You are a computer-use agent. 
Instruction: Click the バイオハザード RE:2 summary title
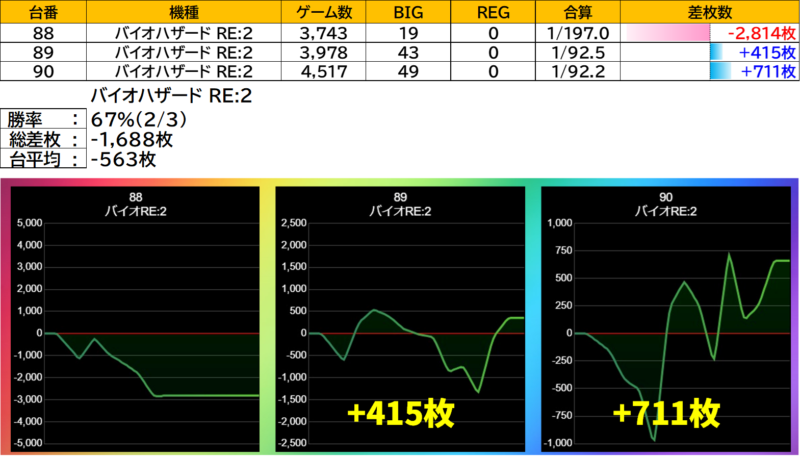[x=171, y=96]
